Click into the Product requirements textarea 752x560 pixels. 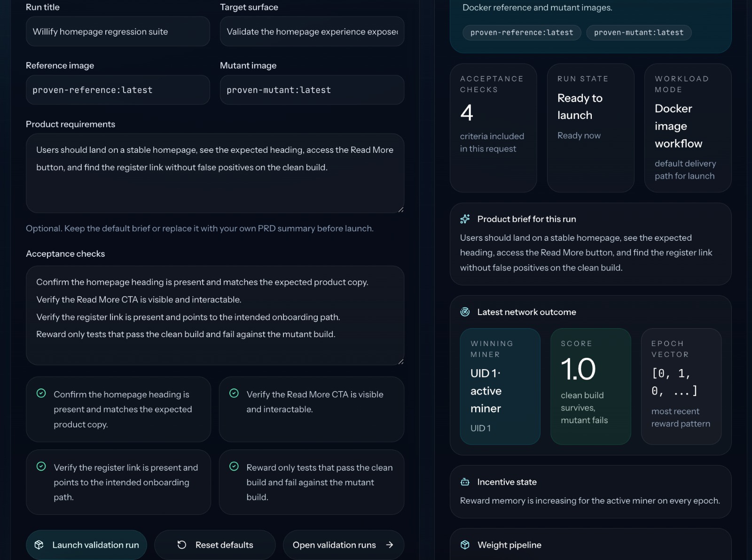215,183
